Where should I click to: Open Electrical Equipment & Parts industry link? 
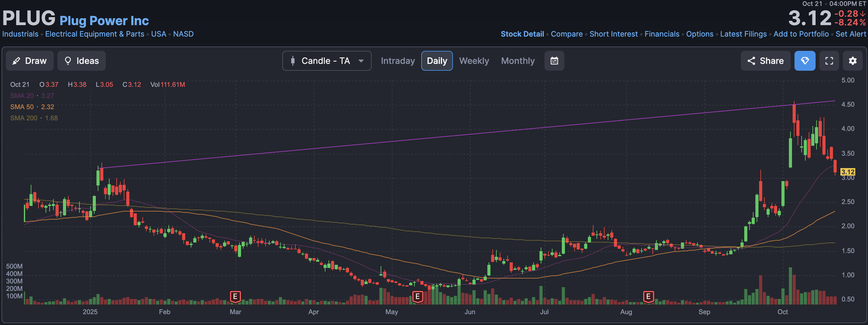point(95,34)
